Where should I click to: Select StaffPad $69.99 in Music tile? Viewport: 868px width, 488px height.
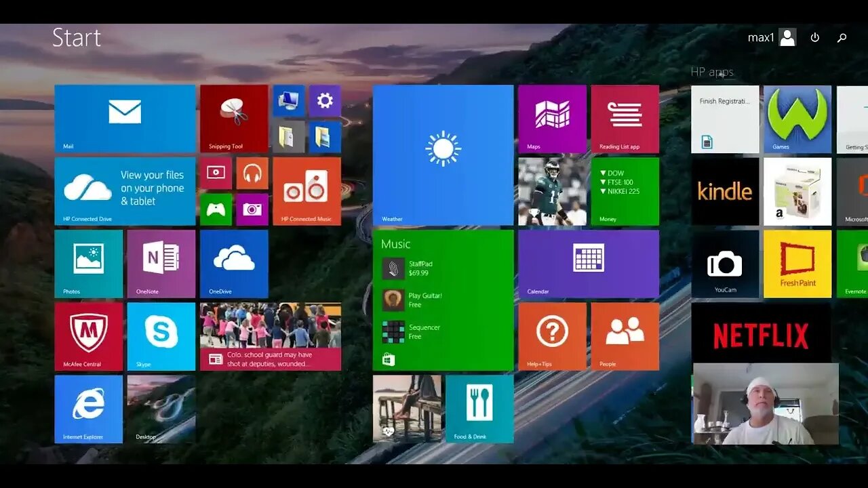407,268
